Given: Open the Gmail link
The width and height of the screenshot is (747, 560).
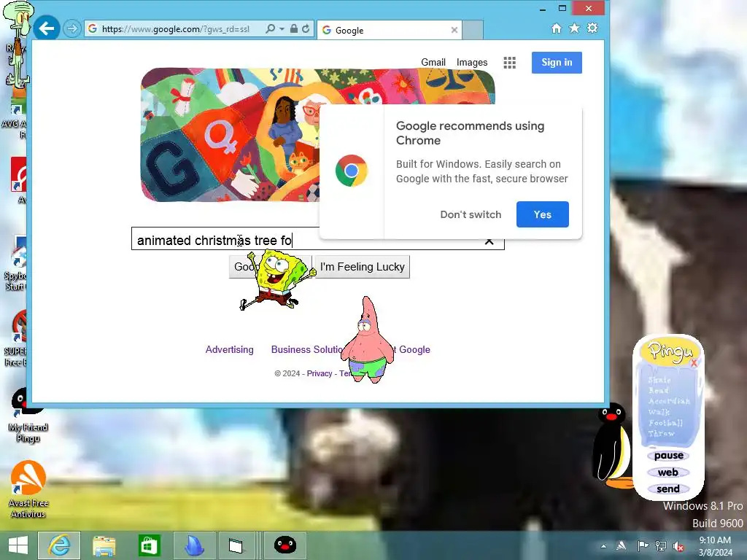Looking at the screenshot, I should [433, 63].
